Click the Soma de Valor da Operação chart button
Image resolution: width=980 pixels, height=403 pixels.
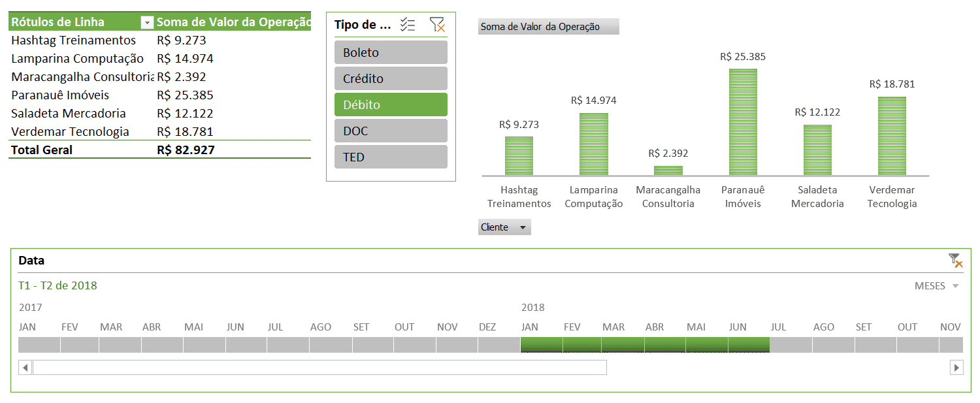tap(548, 27)
